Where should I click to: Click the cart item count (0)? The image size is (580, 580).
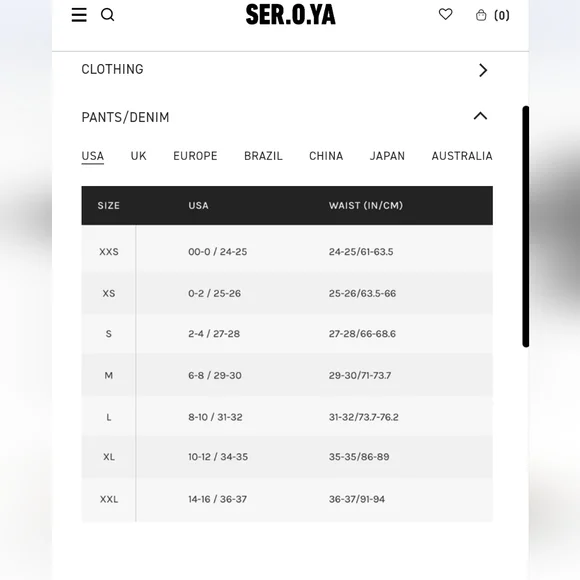[502, 15]
